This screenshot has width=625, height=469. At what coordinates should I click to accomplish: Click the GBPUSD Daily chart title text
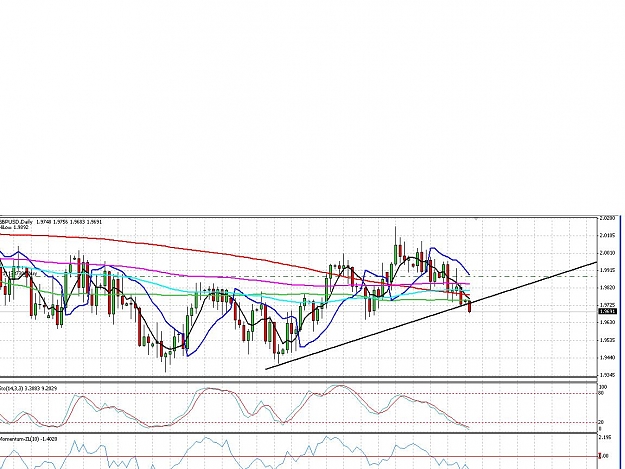(x=51, y=222)
